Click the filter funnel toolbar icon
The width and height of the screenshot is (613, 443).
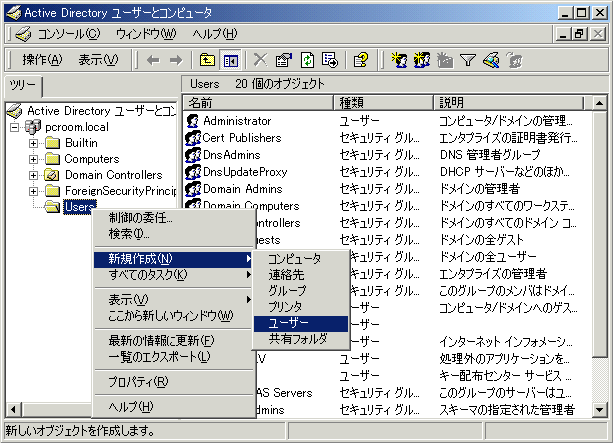(468, 60)
